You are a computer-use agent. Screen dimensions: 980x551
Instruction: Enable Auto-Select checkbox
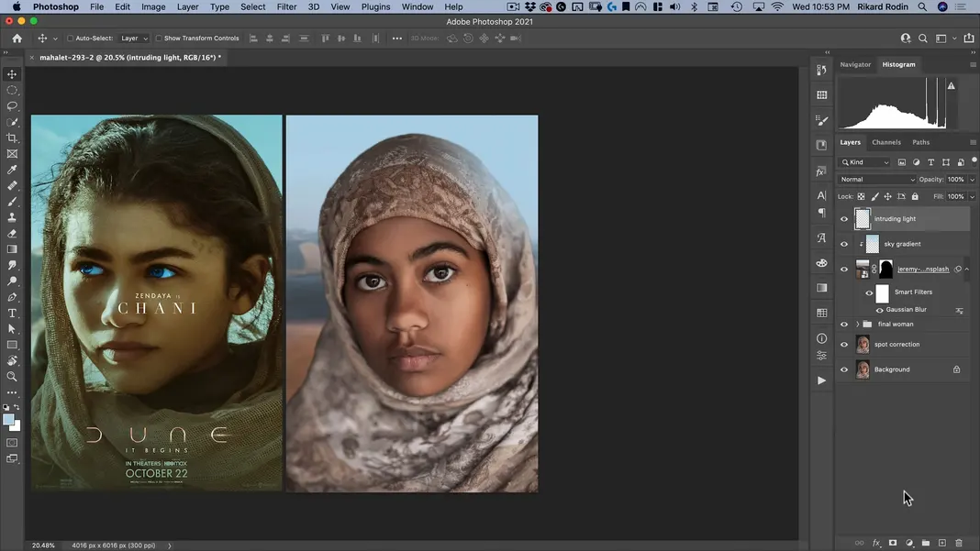[70, 39]
